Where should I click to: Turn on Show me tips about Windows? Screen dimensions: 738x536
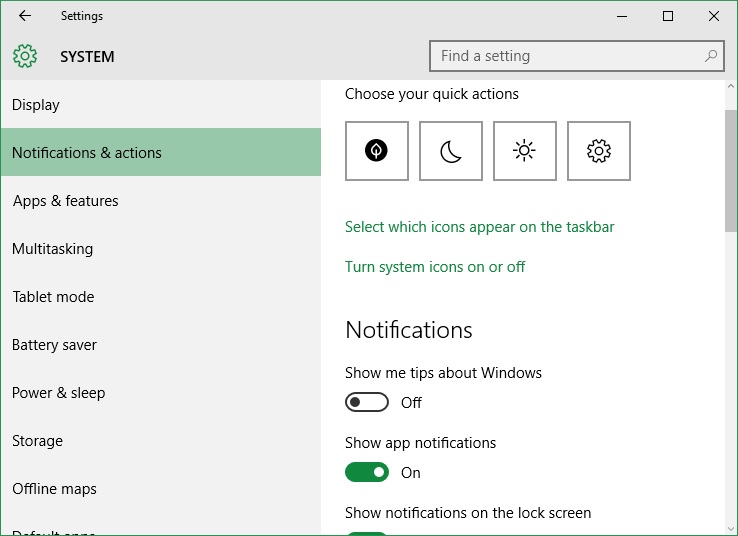click(367, 402)
